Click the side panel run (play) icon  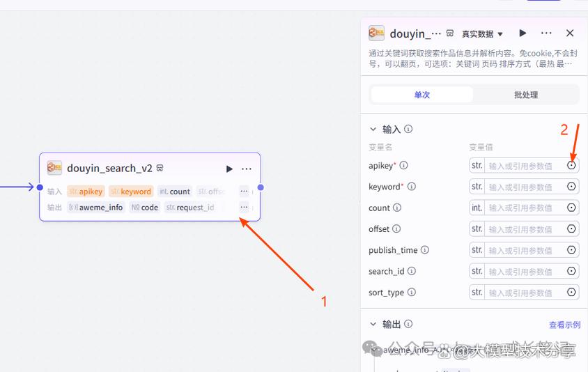coord(523,33)
